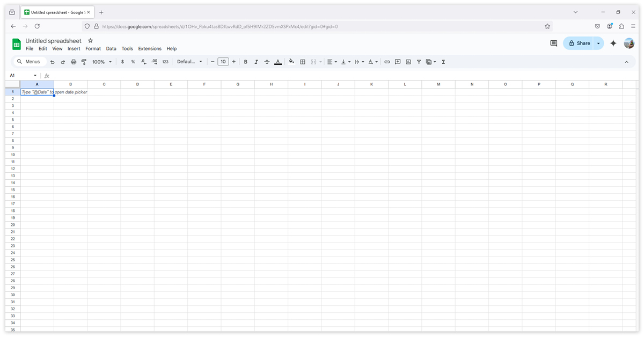Star the Untitled spreadsheet
Viewport: 644px width, 337px height.
[90, 40]
